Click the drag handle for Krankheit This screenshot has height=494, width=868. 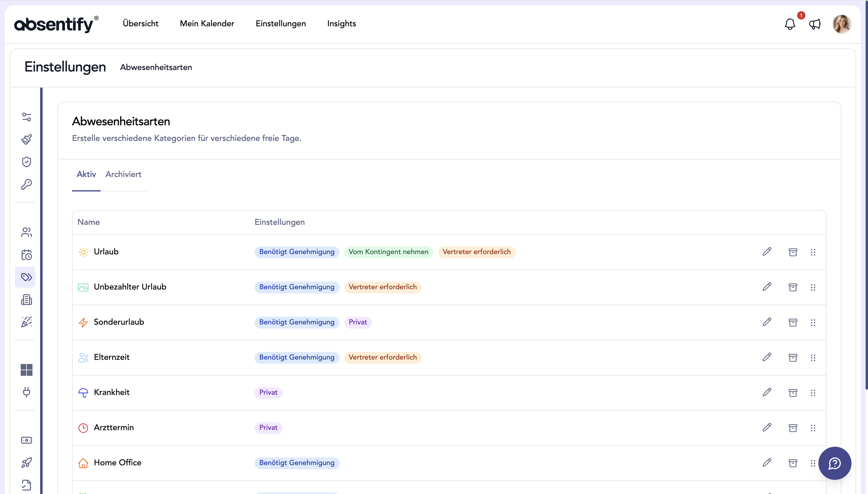tap(813, 393)
